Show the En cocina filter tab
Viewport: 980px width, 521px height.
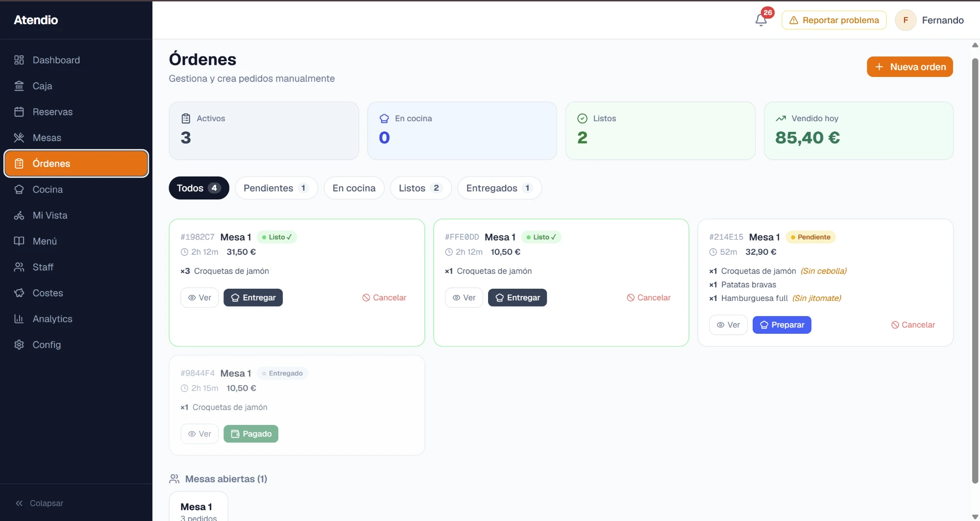(x=354, y=188)
